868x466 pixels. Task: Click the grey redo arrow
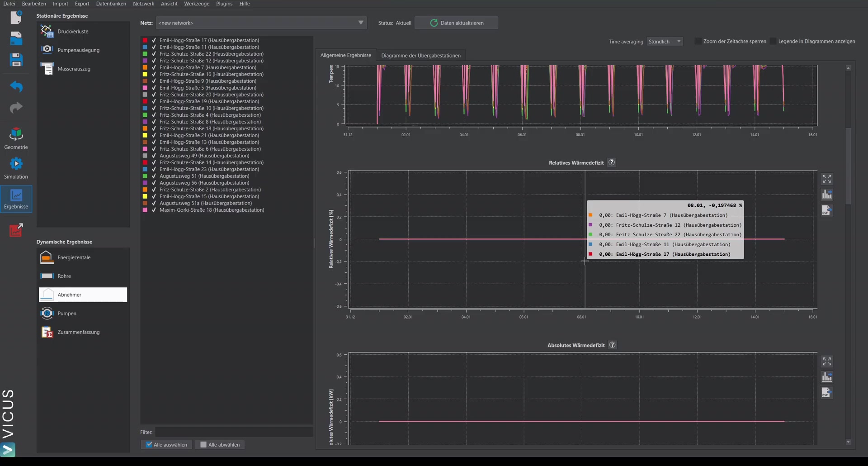tap(16, 107)
